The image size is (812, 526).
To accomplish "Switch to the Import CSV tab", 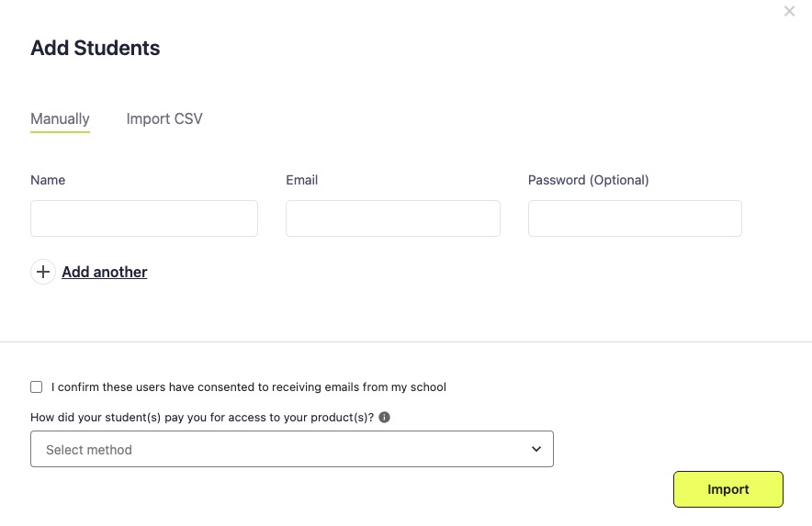I will (x=164, y=118).
